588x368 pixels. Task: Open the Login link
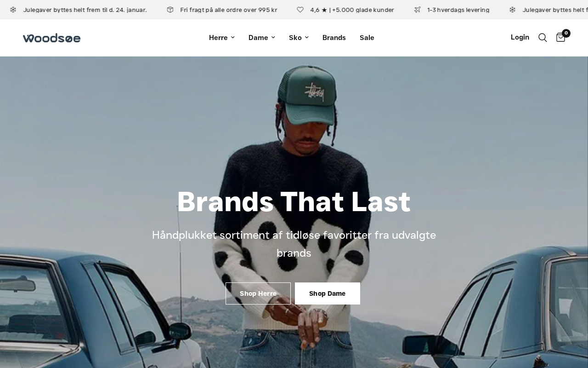pyautogui.click(x=520, y=37)
